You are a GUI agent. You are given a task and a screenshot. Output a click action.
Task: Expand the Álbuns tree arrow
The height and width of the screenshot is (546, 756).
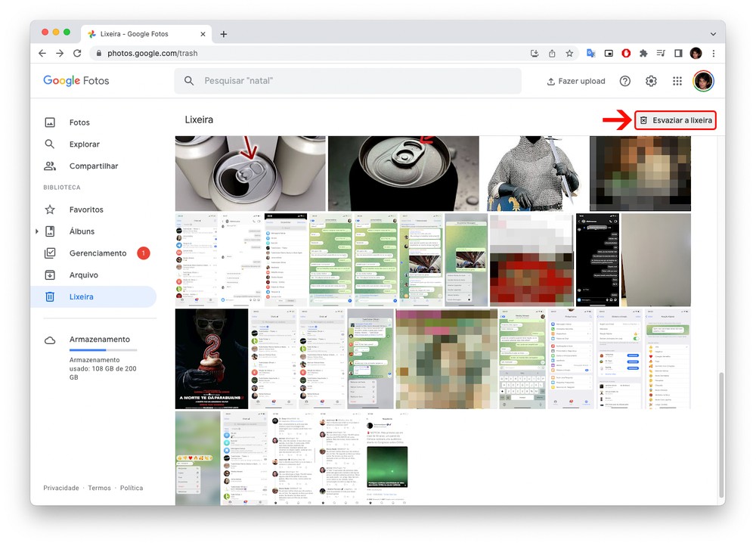click(37, 231)
